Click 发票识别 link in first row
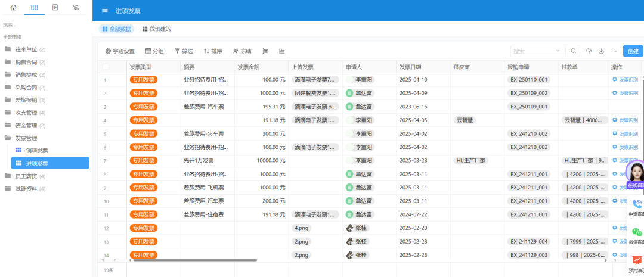The height and width of the screenshot is (277, 644). pos(627,79)
